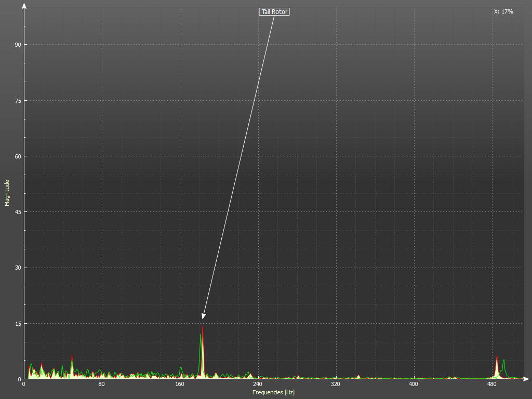
Task: Click the 90 tick label on the magnitude axis
Action: [x=18, y=45]
